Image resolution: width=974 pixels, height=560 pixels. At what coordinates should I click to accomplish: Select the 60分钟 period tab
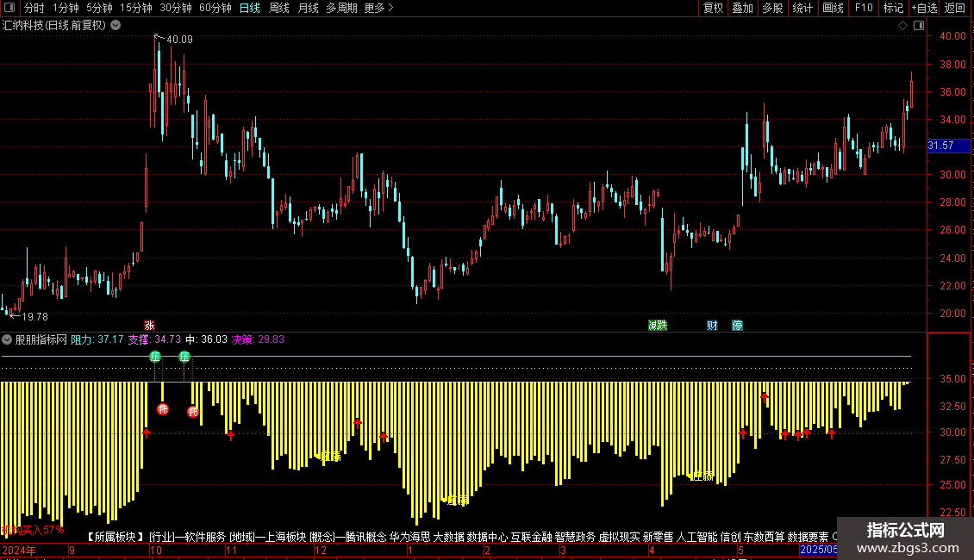pyautogui.click(x=215, y=8)
